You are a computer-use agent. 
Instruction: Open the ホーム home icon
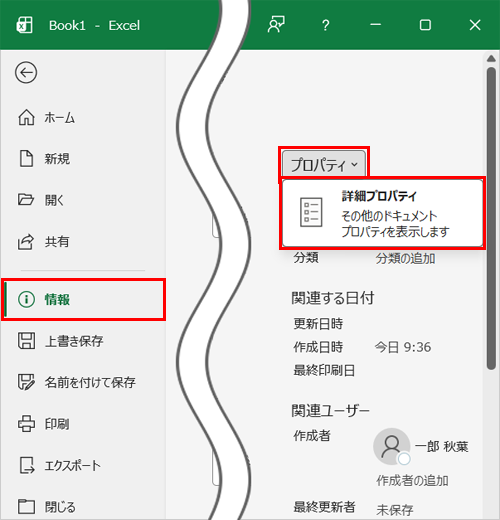pos(26,117)
